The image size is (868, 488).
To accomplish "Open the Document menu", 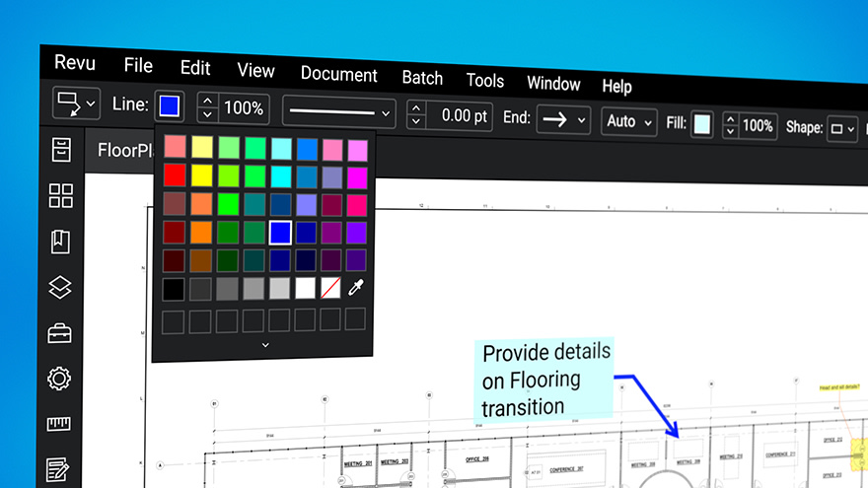I will tap(338, 74).
